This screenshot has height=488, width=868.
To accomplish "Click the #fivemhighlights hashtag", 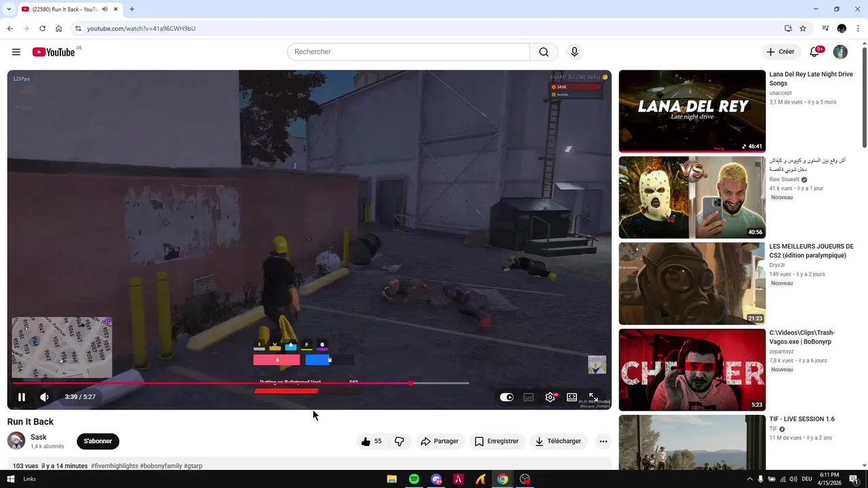I will coord(115,466).
